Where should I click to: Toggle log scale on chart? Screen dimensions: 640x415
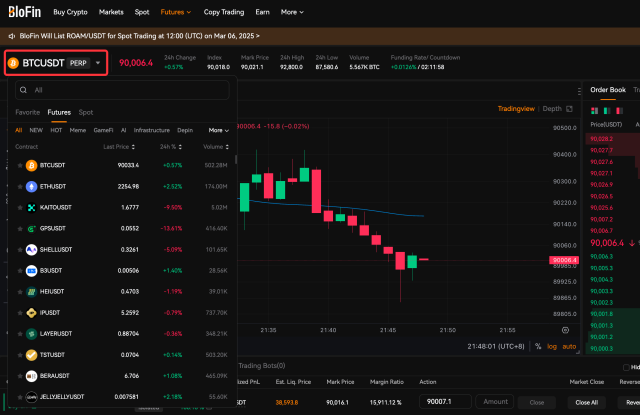click(x=551, y=346)
